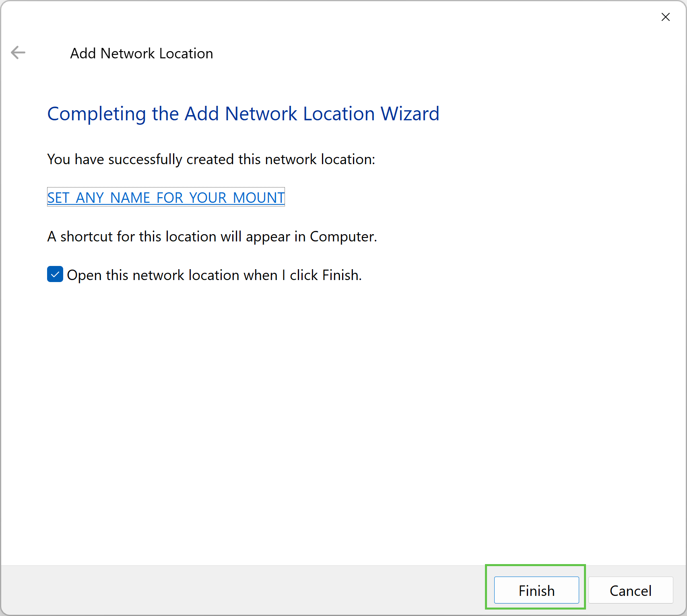The height and width of the screenshot is (616, 687).
Task: Click the Finish button
Action: 536,590
